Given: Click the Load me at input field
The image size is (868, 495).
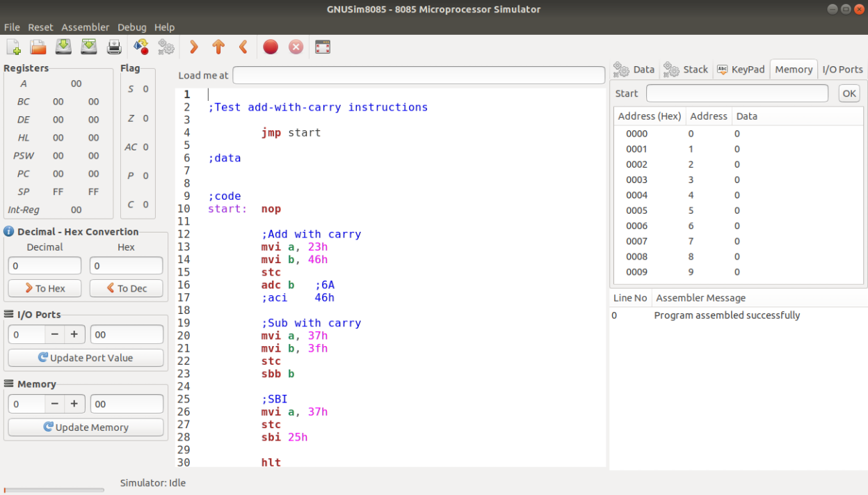Looking at the screenshot, I should 419,75.
